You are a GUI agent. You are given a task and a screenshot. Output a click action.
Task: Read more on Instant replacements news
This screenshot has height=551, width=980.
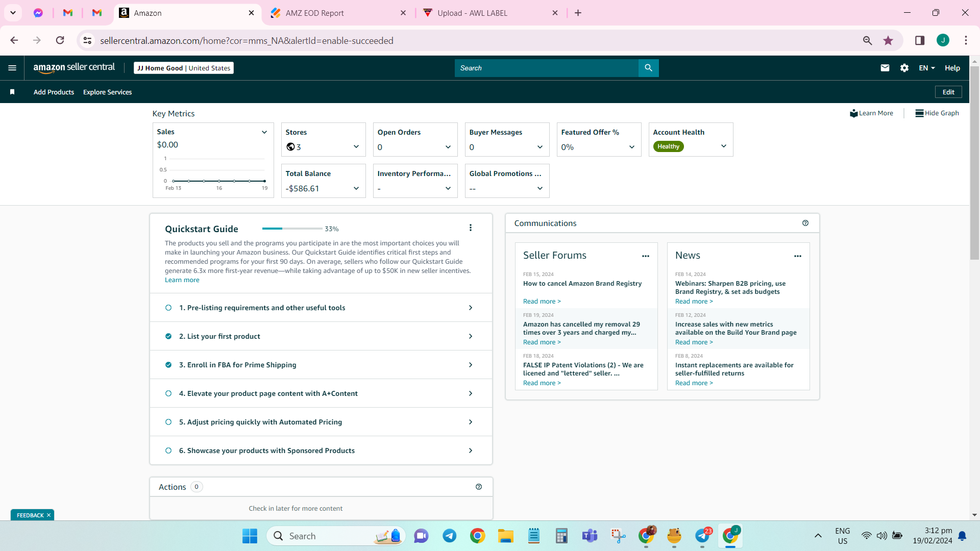click(694, 383)
